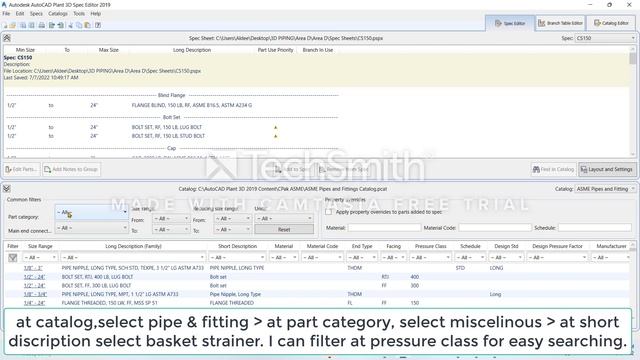
Task: Click warning triangle on STUD BOLT row
Action: 276,136
